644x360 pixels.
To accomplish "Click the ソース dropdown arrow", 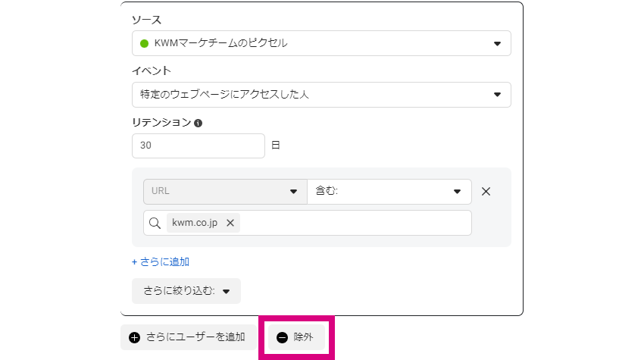I will (497, 43).
